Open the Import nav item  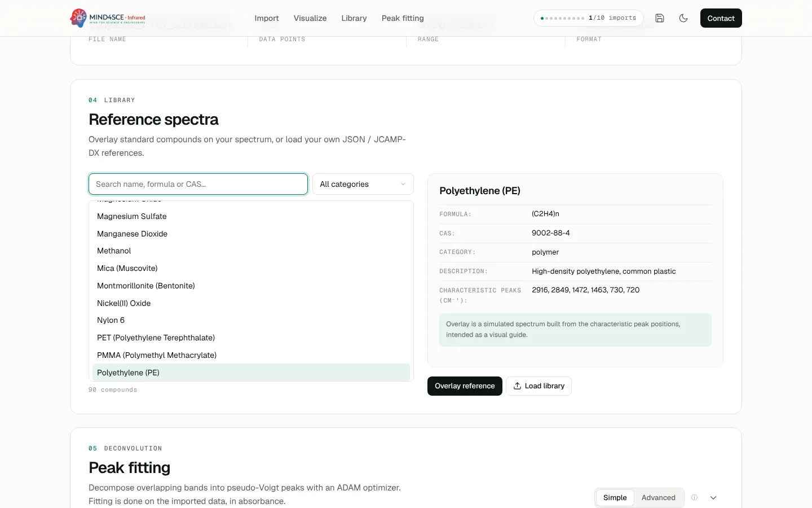[267, 18]
